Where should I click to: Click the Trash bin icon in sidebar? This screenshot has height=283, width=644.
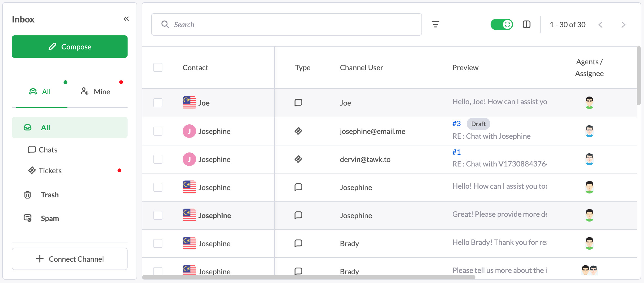[x=28, y=195]
